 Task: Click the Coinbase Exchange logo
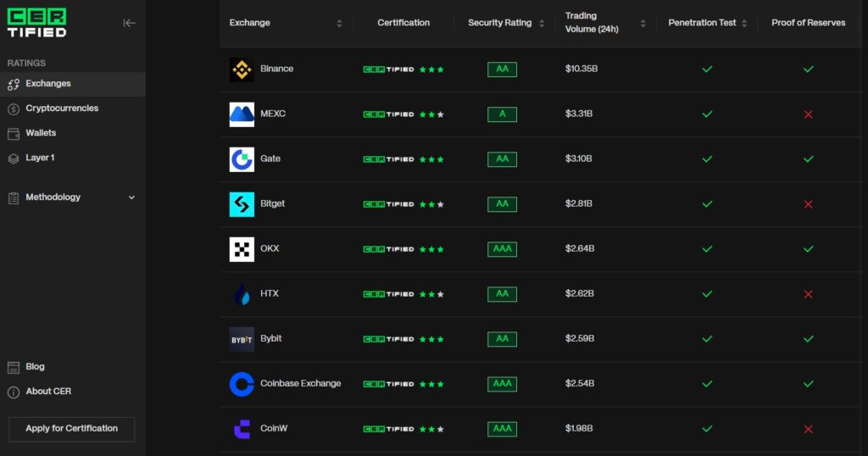pyautogui.click(x=242, y=384)
